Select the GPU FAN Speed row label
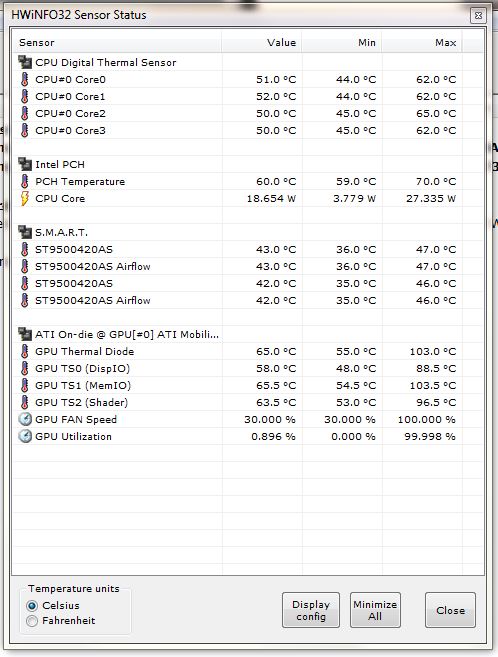The height and width of the screenshot is (657, 498). 76,419
